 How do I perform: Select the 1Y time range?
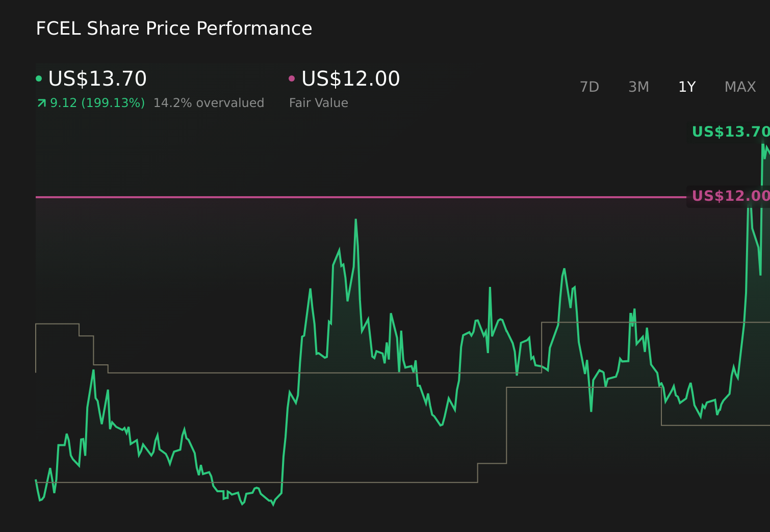coord(687,87)
